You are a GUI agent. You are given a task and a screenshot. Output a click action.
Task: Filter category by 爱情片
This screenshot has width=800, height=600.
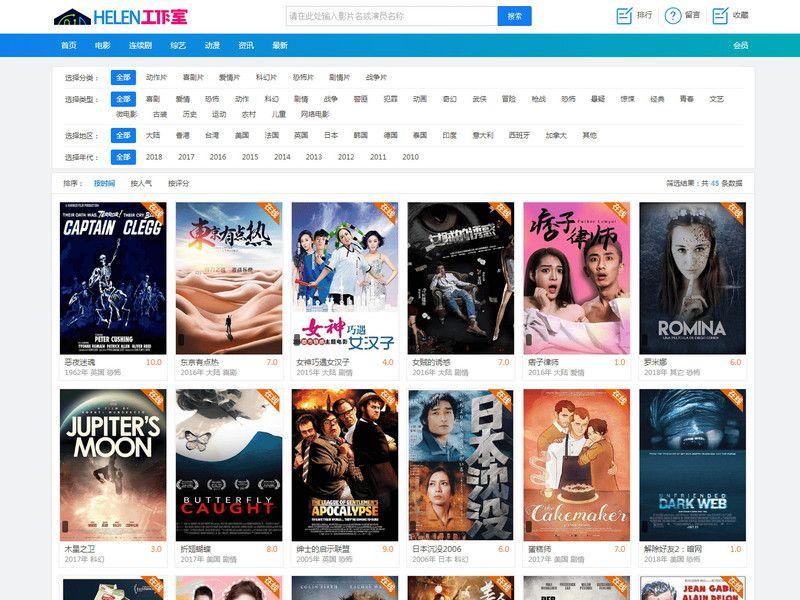[229, 78]
